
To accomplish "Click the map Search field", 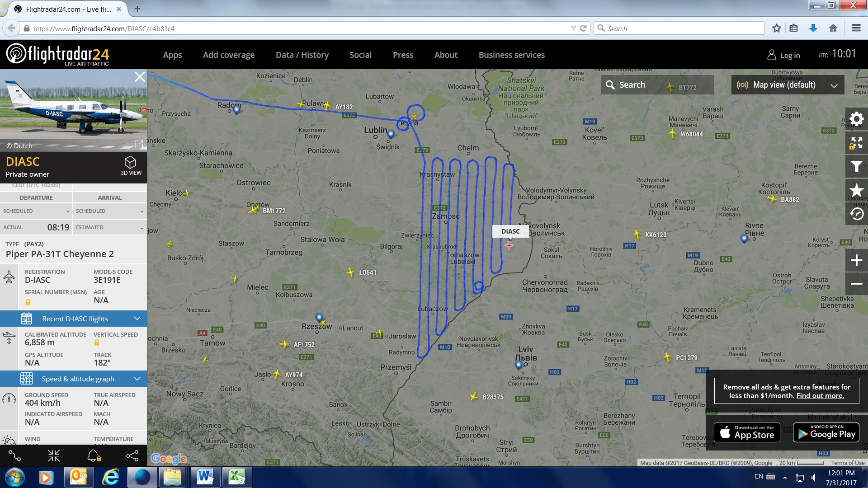I will pyautogui.click(x=657, y=85).
